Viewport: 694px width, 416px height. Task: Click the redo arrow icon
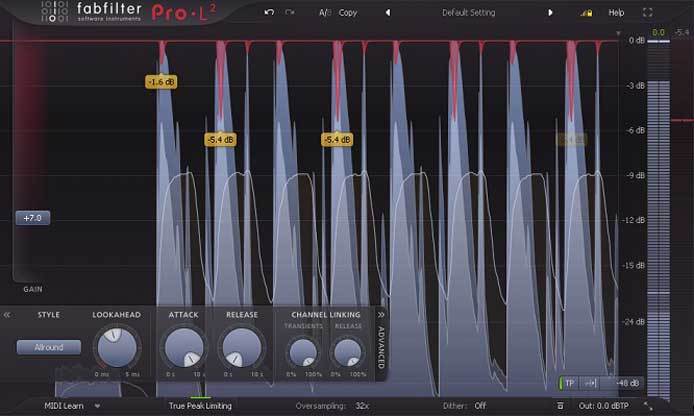[290, 12]
